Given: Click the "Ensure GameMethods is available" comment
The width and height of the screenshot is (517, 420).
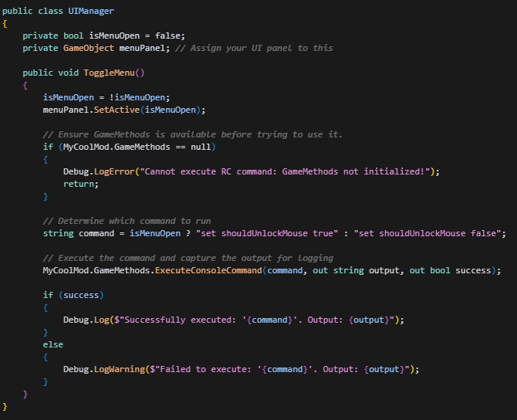Looking at the screenshot, I should click(193, 134).
